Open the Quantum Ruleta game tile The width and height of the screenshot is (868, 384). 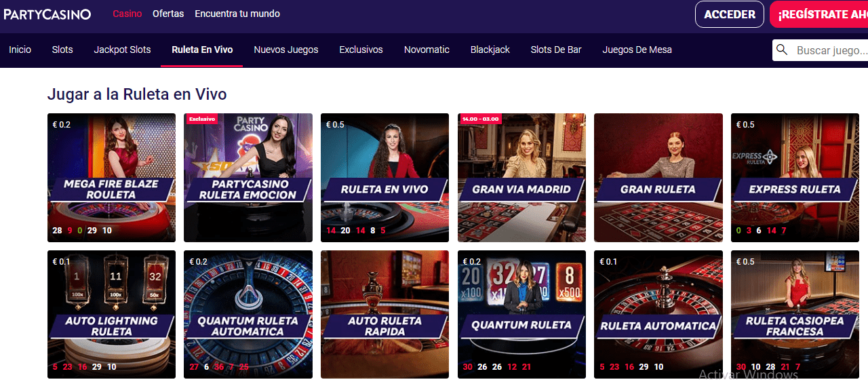click(x=522, y=314)
